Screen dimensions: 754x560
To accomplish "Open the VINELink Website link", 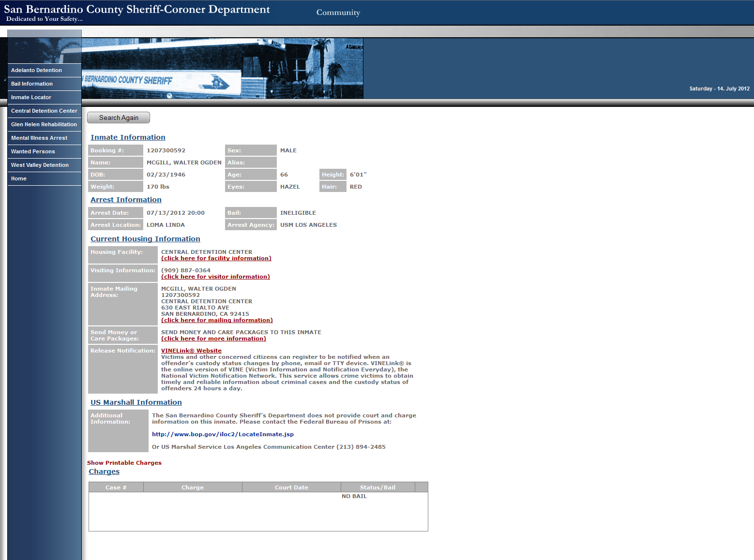I will 191,351.
